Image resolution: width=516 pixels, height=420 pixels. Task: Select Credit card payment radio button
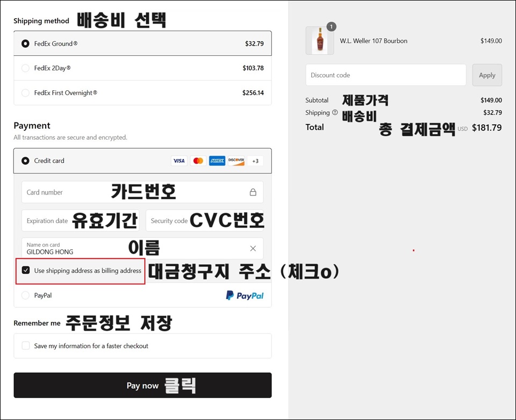pos(25,161)
